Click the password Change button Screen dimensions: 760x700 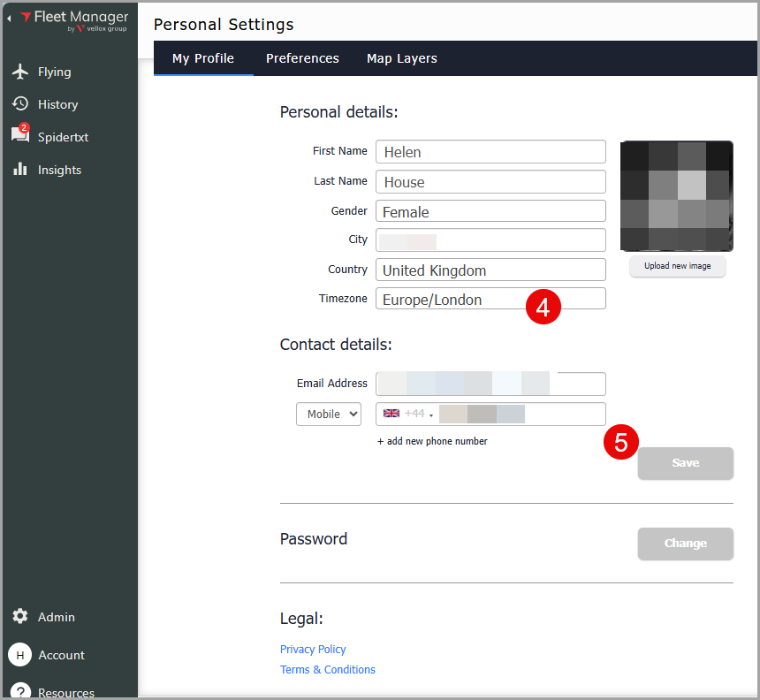coord(685,544)
